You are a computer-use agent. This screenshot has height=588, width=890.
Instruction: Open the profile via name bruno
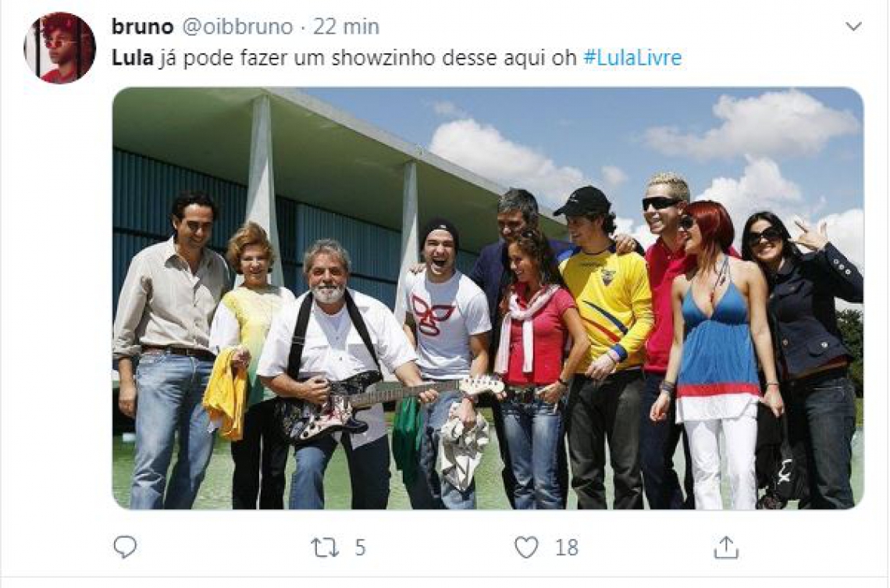[142, 27]
